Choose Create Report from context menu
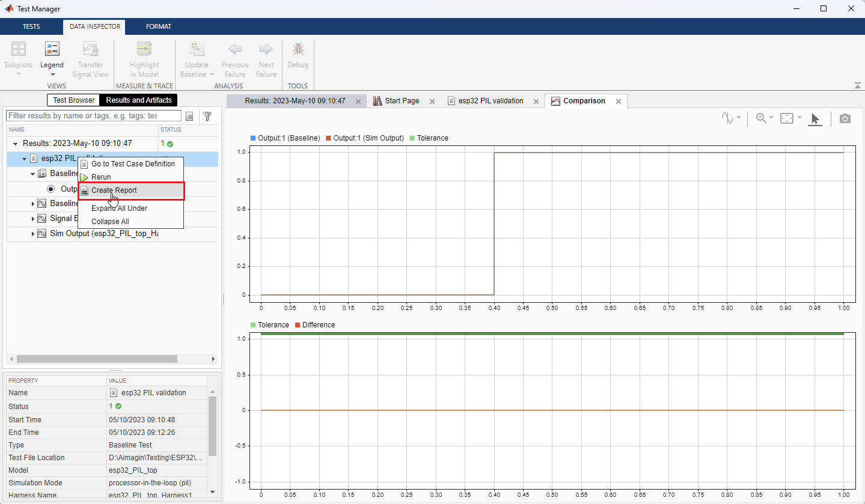 point(131,190)
